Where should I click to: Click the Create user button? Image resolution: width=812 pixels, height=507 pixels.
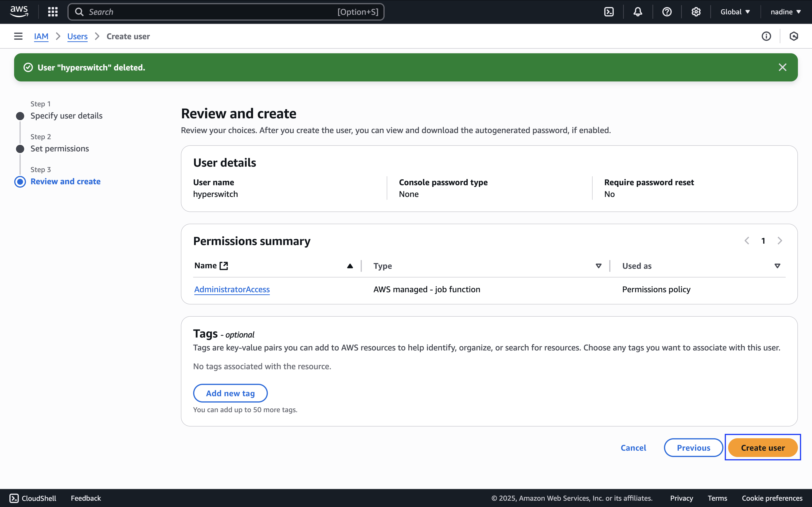(x=763, y=448)
